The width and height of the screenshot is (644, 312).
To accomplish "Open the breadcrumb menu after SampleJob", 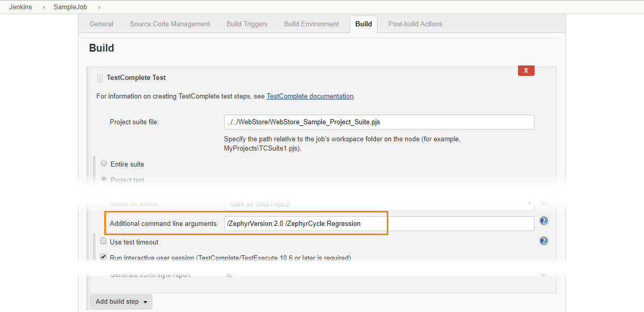I will point(99,7).
